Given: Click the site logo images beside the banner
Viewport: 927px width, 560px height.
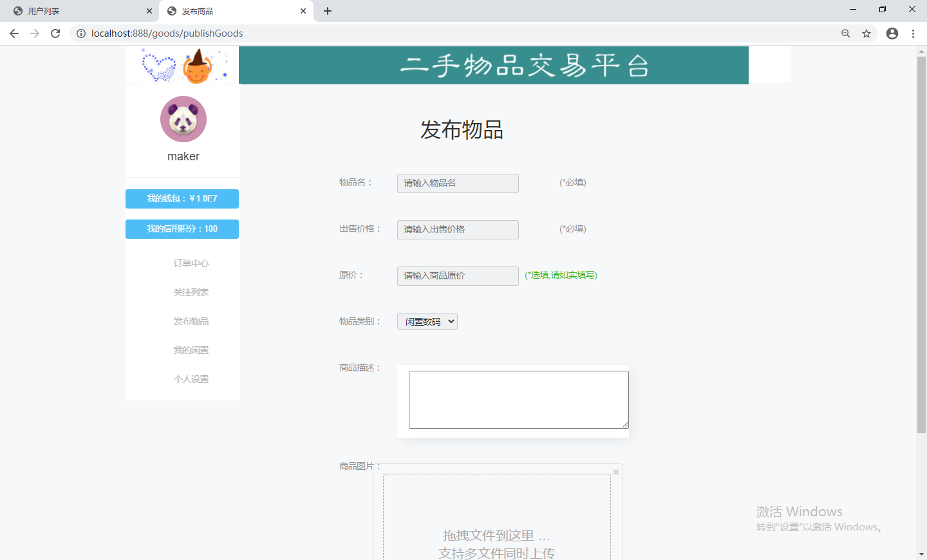Looking at the screenshot, I should pos(182,64).
